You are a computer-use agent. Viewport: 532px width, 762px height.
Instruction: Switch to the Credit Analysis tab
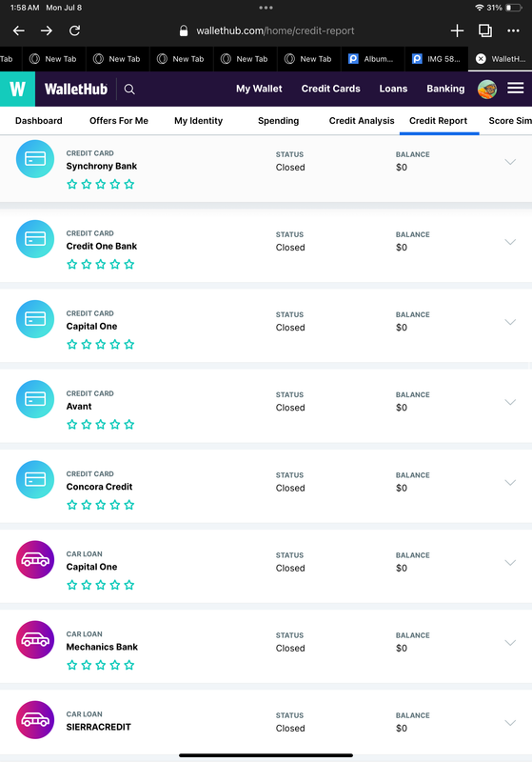point(362,121)
